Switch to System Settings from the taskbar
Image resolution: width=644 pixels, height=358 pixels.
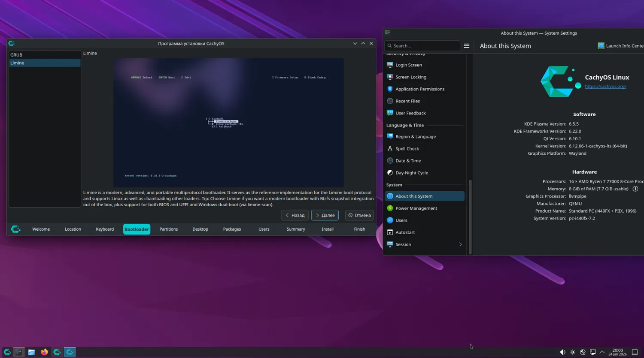click(x=18, y=352)
